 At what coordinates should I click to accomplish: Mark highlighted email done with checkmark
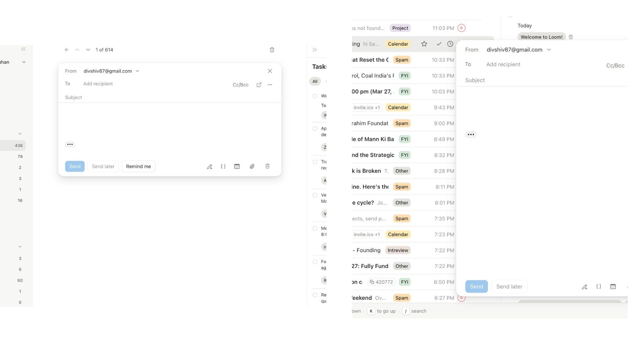click(439, 44)
